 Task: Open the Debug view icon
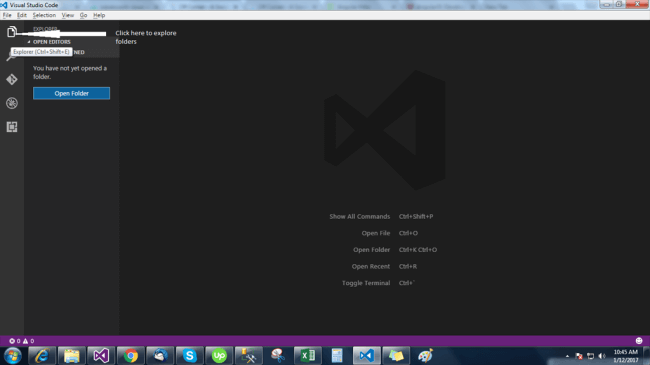coord(12,103)
